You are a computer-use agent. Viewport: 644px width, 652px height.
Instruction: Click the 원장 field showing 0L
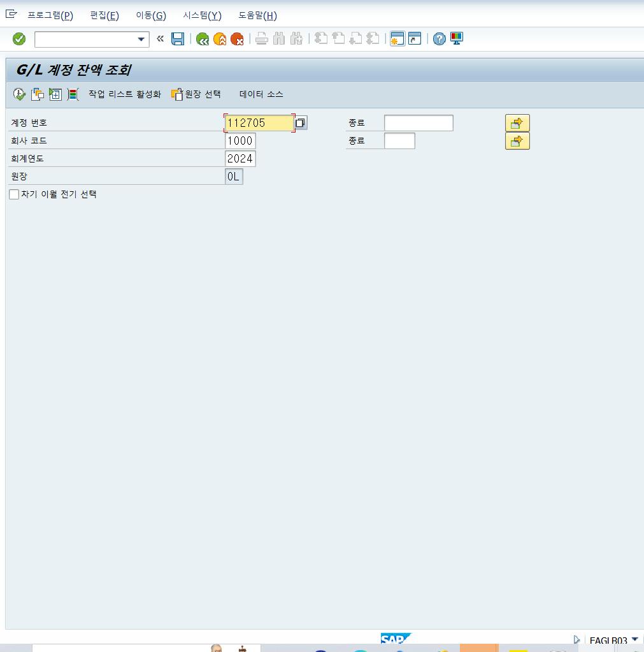(234, 177)
